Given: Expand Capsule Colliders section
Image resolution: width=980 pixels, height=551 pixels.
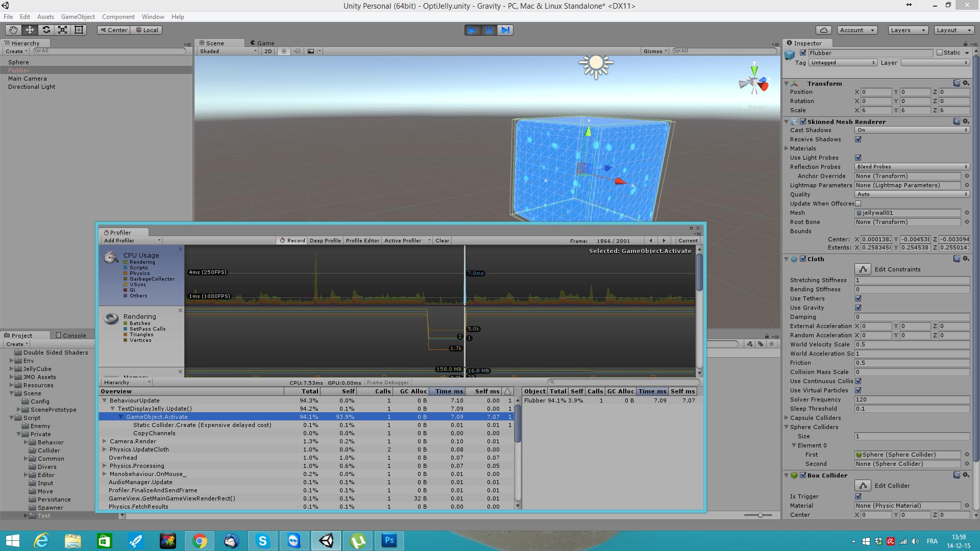Looking at the screenshot, I should (787, 418).
